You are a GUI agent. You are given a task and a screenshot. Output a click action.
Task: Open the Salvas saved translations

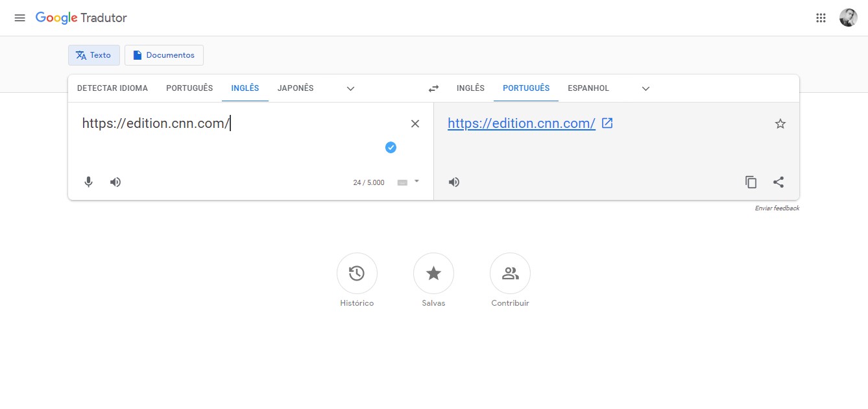point(433,280)
